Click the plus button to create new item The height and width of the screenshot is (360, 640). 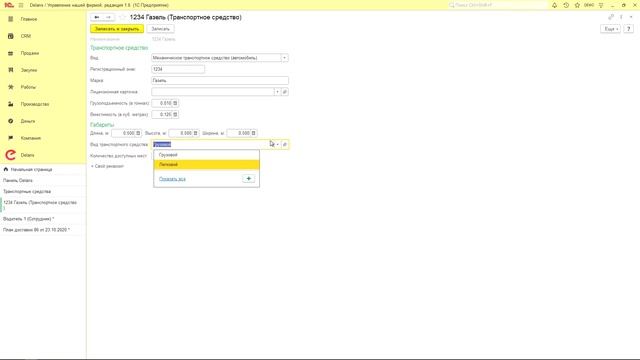coord(249,179)
